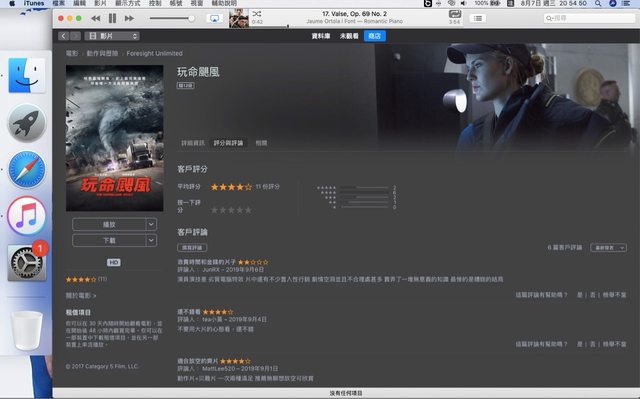Click the 撰寫評論 button

192,248
